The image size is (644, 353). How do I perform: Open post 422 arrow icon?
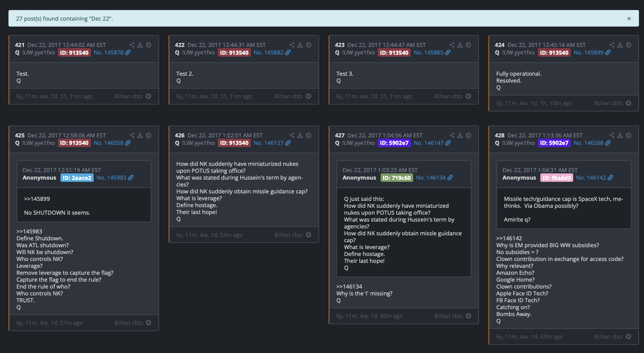coord(309,45)
